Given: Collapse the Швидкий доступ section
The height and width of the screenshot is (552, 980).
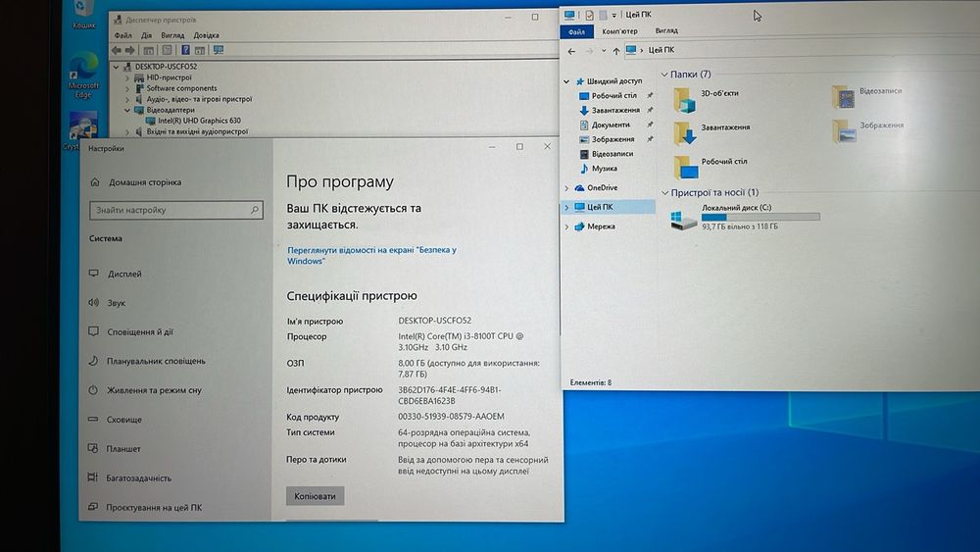Looking at the screenshot, I should click(566, 81).
